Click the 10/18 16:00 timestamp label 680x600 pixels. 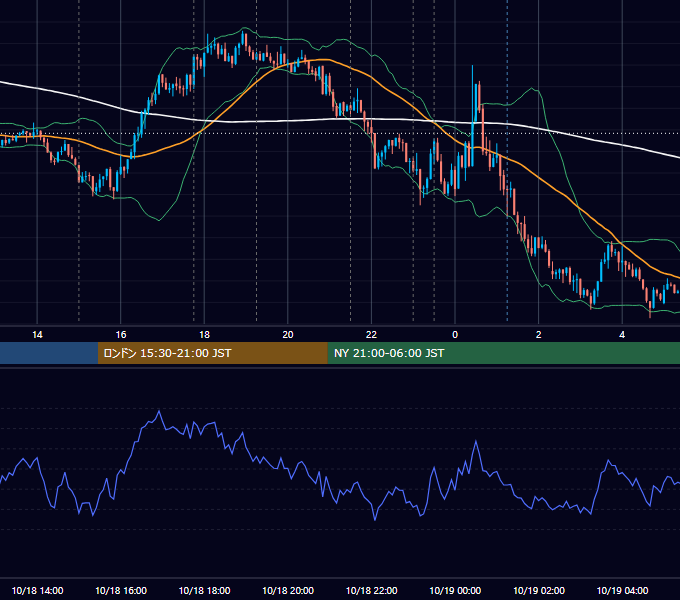[x=121, y=590]
